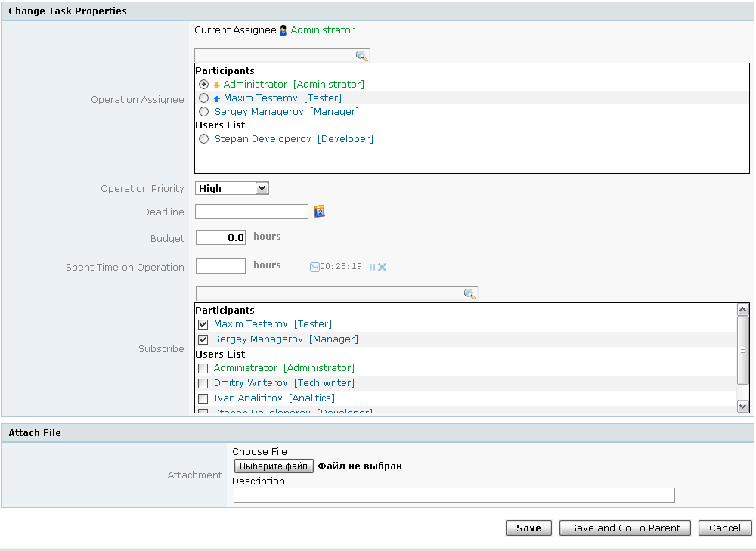Click the Choose File upload button
The image size is (756, 551).
[x=273, y=466]
